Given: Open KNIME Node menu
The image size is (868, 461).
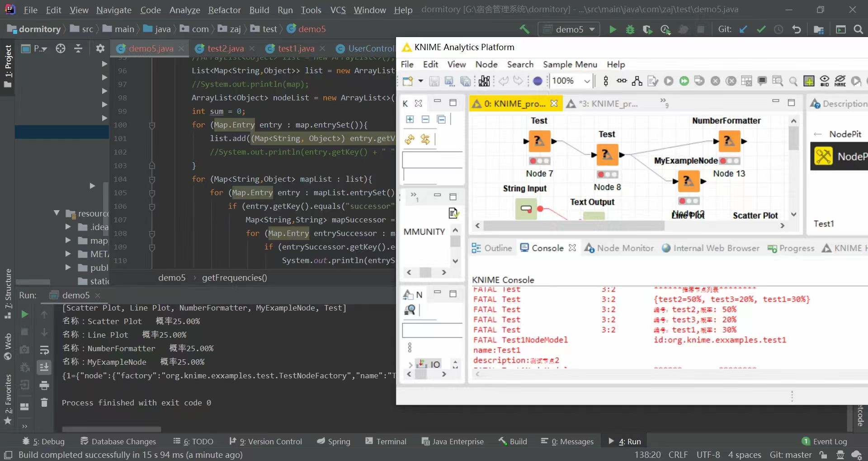Looking at the screenshot, I should (486, 65).
